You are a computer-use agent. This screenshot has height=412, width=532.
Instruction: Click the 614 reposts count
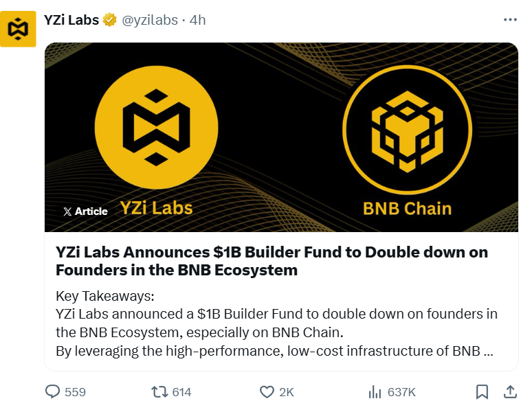181,392
